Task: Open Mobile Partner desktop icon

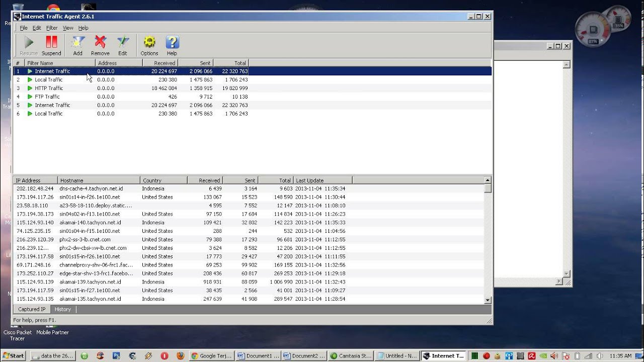Action: [x=52, y=329]
